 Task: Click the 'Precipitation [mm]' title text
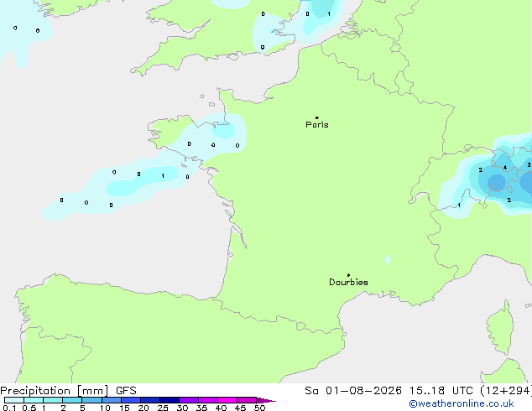[x=55, y=391]
